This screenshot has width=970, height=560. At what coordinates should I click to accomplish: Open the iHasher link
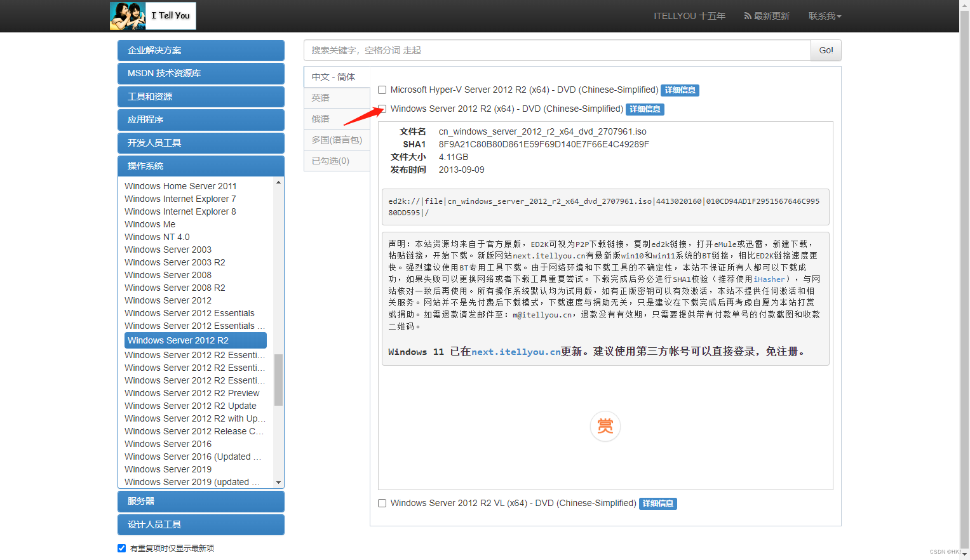(x=769, y=279)
